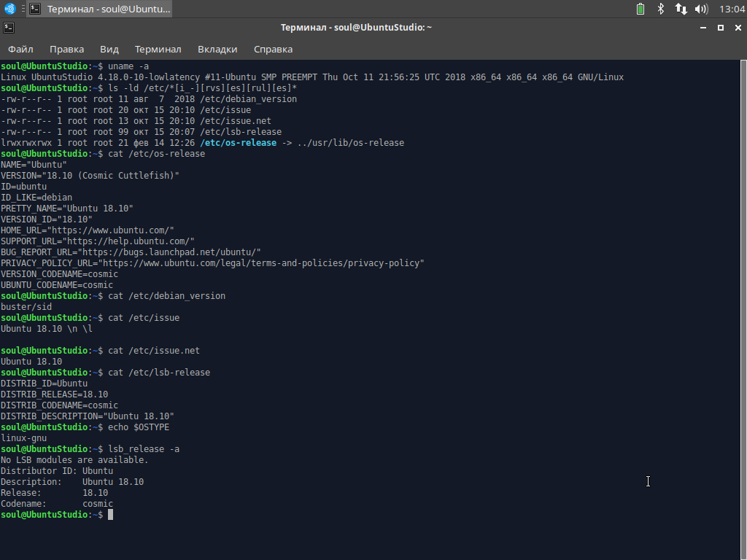
Task: Click the BUG_REPORT_URL launchpad line
Action: 131,252
